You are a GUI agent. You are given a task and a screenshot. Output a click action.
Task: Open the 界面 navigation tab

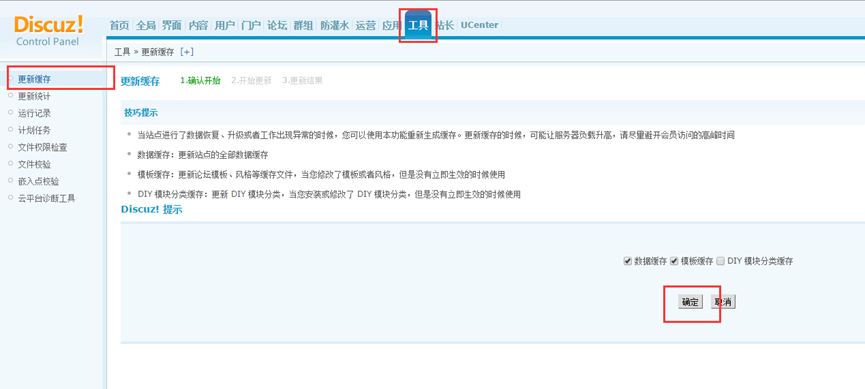(172, 25)
